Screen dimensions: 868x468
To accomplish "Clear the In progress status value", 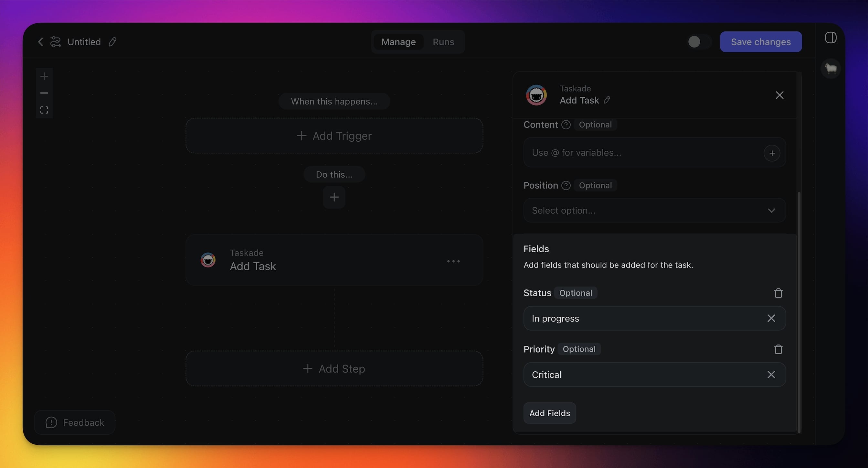I will [x=771, y=318].
